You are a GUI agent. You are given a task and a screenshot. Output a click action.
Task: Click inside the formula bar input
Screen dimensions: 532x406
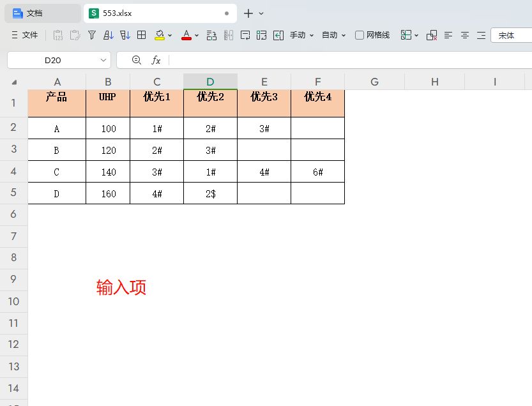coord(349,60)
